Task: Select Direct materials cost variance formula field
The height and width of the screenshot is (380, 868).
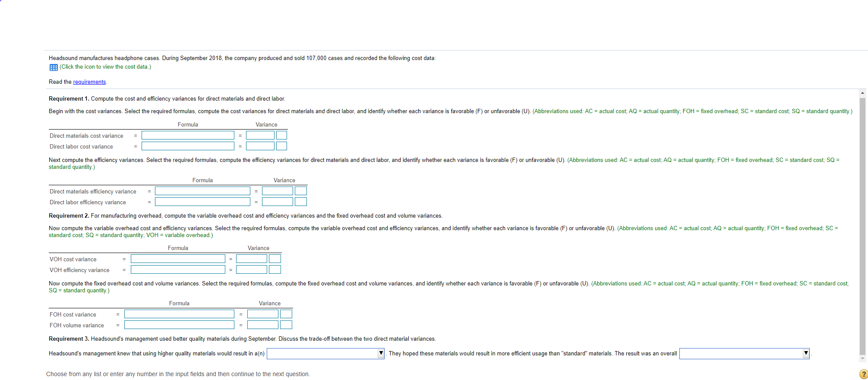Action: click(x=188, y=136)
